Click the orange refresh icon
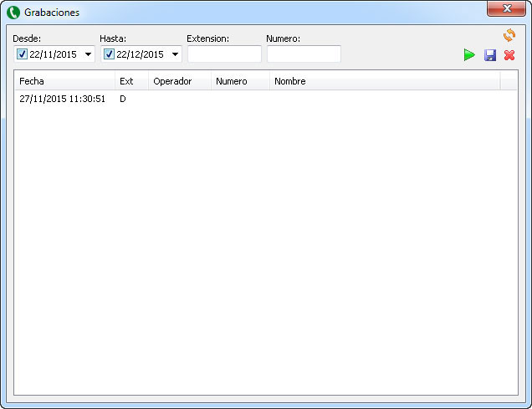 509,35
